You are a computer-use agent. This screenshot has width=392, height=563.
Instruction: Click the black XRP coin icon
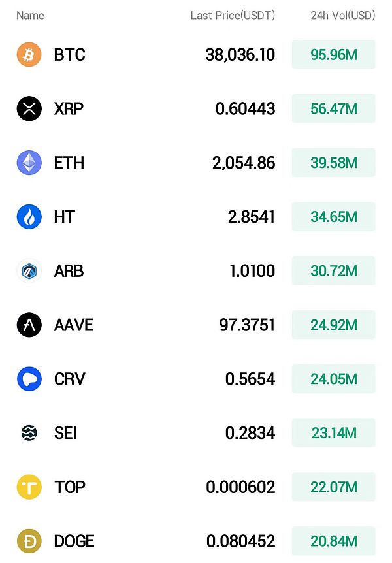pos(29,108)
